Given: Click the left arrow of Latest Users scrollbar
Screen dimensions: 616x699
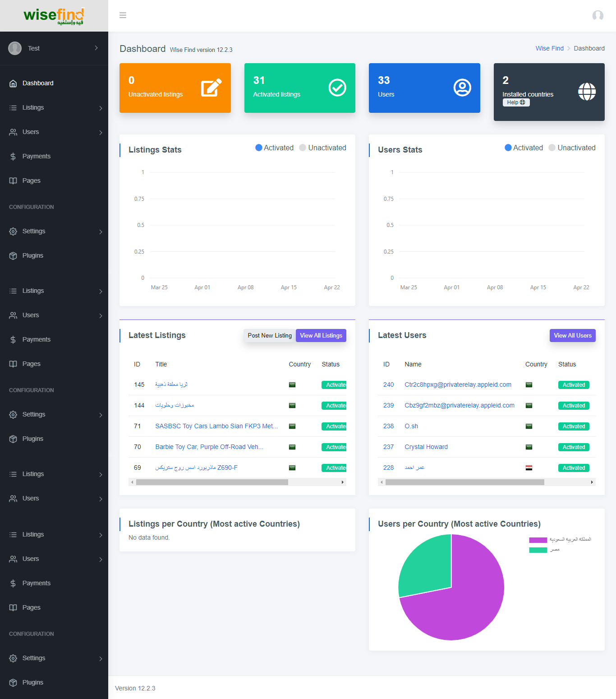Looking at the screenshot, I should coord(382,482).
